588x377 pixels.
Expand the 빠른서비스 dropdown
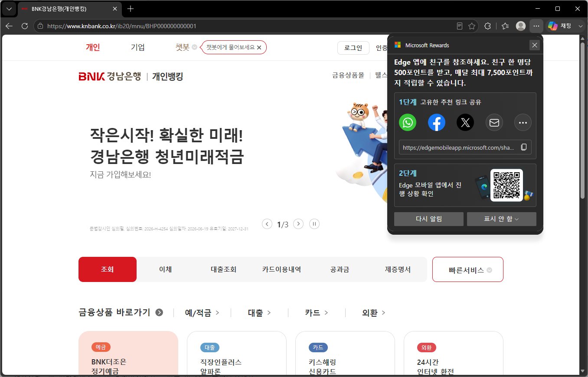pyautogui.click(x=468, y=269)
